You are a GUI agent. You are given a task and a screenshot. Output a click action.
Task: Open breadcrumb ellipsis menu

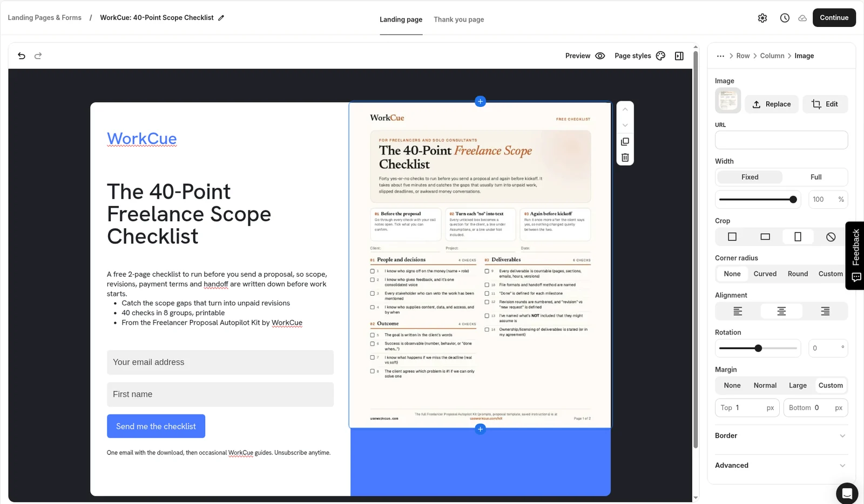point(720,56)
